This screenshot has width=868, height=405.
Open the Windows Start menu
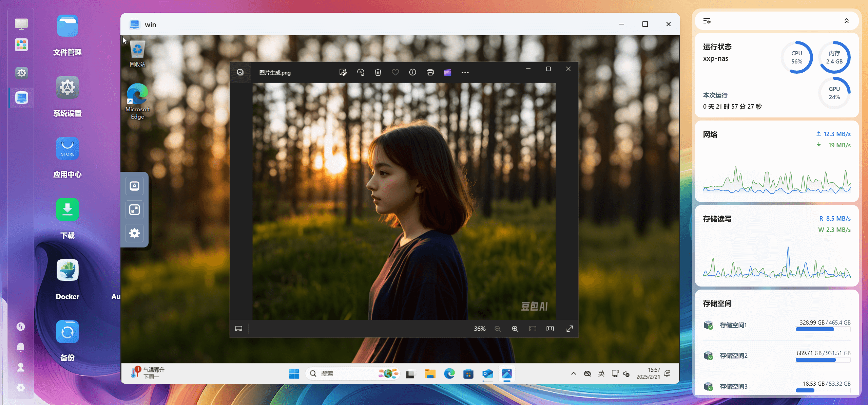294,373
